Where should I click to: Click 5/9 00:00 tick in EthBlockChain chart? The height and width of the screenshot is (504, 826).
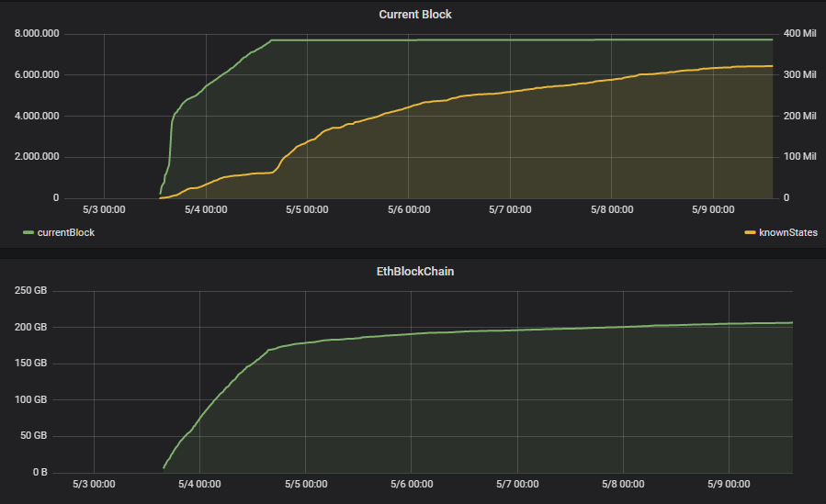coord(730,485)
